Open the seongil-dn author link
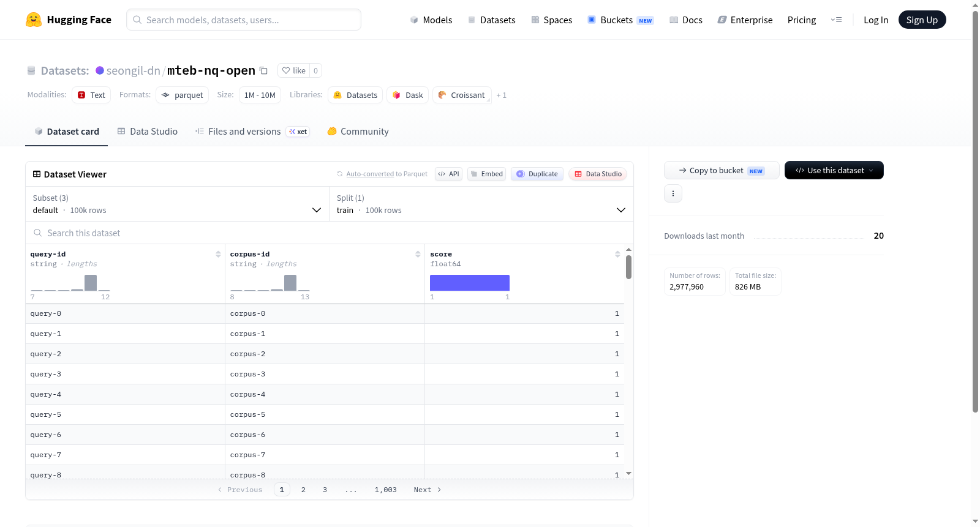The image size is (980, 527). coord(133,70)
